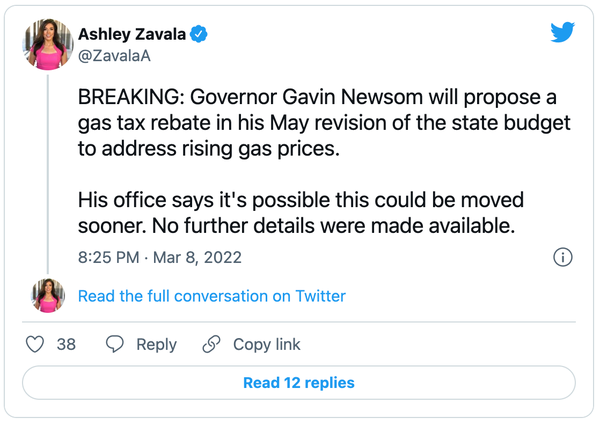Open Ashley Zavala's profile name
This screenshot has width=600, height=425.
[132, 34]
